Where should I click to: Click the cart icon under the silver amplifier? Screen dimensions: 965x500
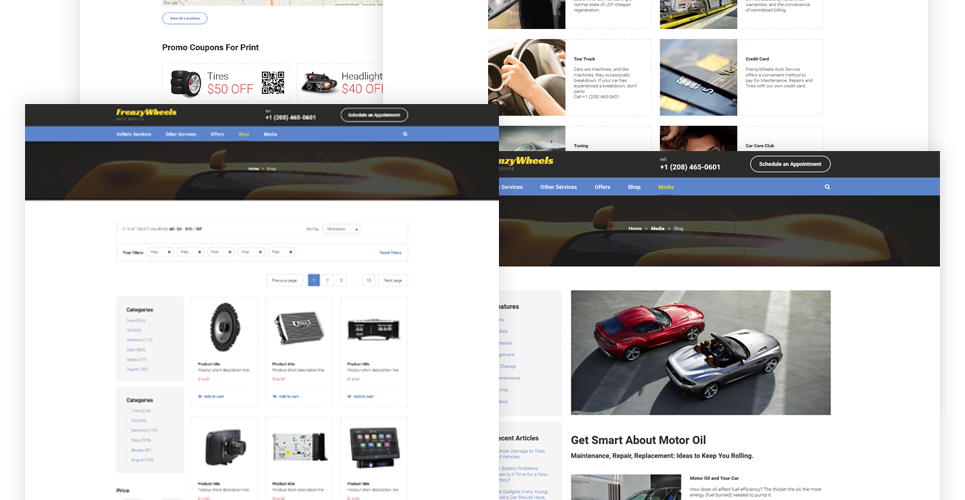click(274, 397)
